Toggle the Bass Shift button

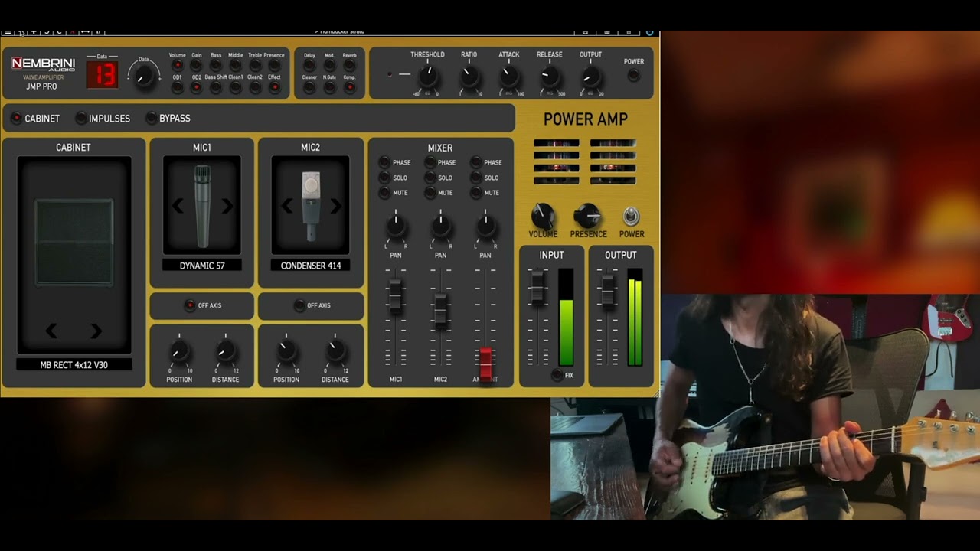[x=216, y=88]
